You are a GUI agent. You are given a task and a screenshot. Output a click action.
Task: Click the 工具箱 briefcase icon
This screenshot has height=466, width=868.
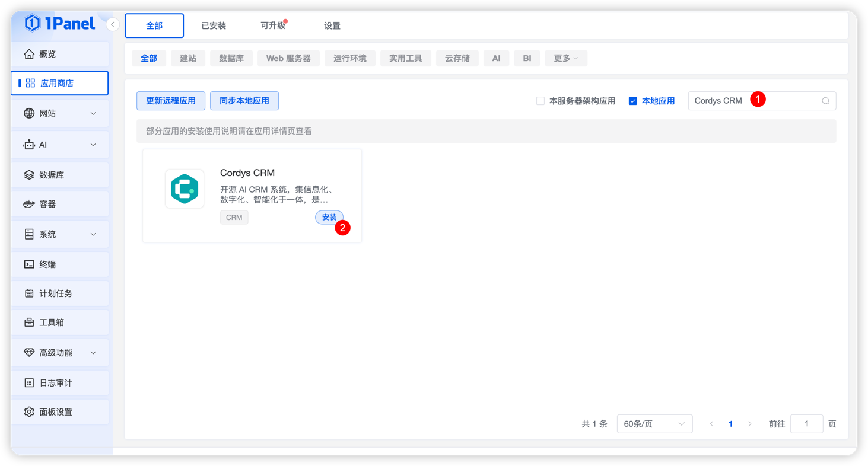coord(29,323)
